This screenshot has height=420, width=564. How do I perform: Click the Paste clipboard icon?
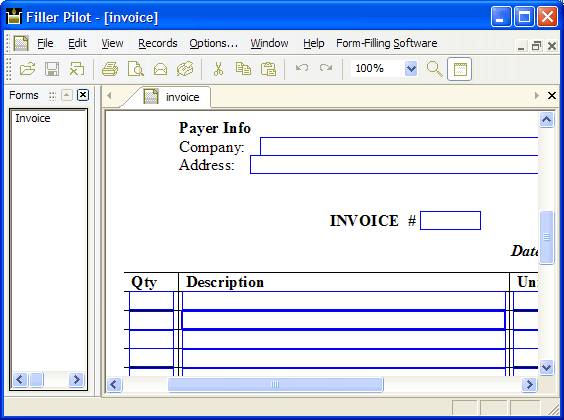268,69
